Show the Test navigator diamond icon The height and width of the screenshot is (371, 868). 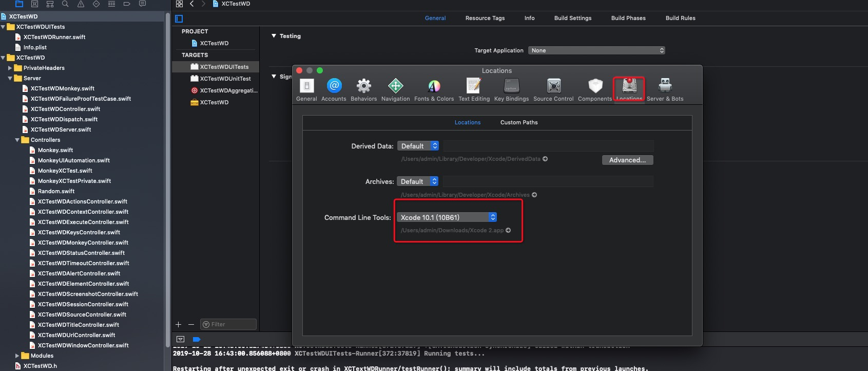coord(96,4)
